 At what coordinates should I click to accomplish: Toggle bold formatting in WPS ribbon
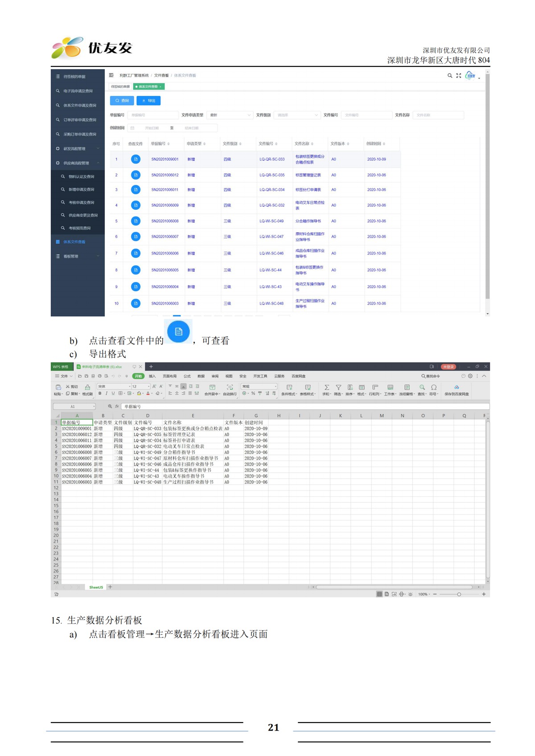pos(100,393)
